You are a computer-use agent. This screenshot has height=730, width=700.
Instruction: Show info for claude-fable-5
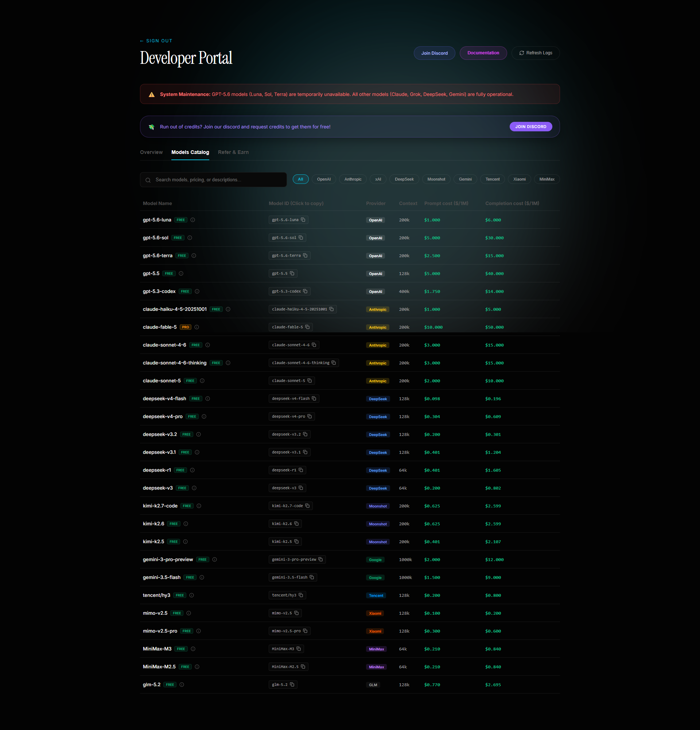(x=197, y=327)
